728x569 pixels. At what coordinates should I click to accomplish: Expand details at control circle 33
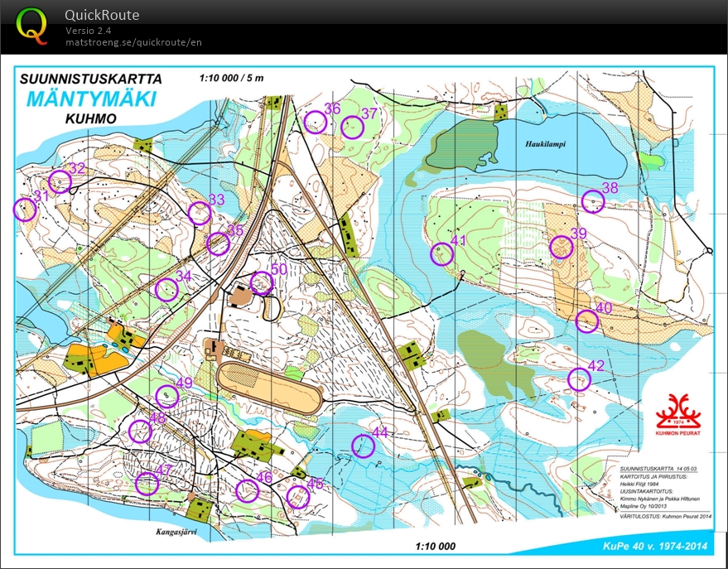(200, 213)
